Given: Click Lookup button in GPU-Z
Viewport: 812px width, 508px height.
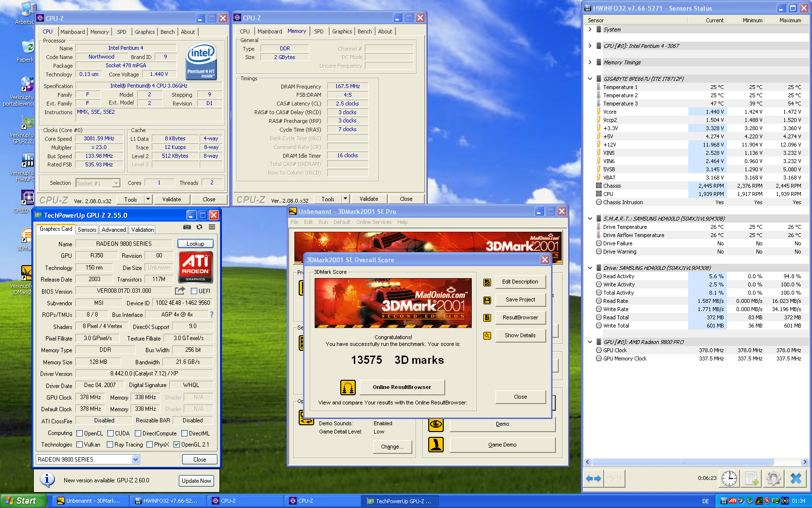Looking at the screenshot, I should click(x=195, y=244).
